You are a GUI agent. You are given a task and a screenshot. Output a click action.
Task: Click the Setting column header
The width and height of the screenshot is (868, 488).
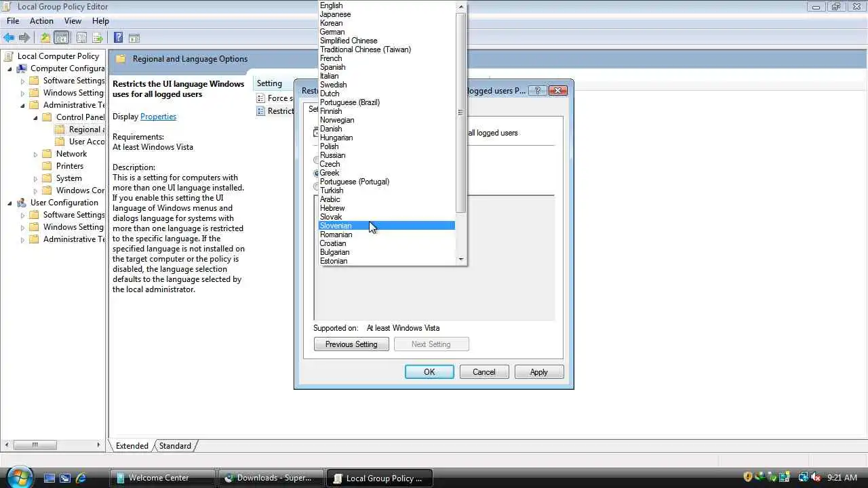coord(273,83)
